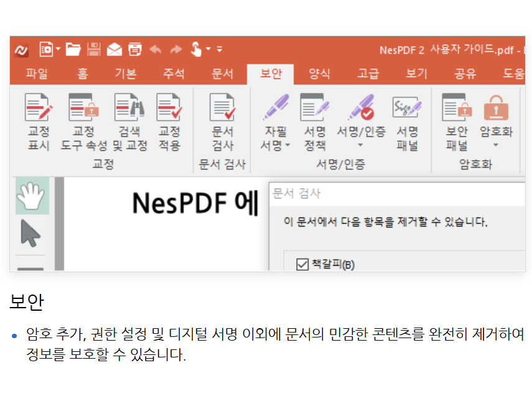Image resolution: width=532 pixels, height=411 pixels.
Task: Switch to the 홈 ribbon tab
Action: [x=83, y=73]
